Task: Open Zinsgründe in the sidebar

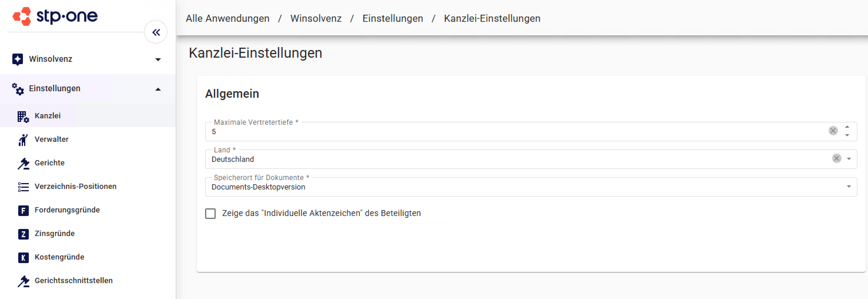Action: pyautogui.click(x=88, y=234)
